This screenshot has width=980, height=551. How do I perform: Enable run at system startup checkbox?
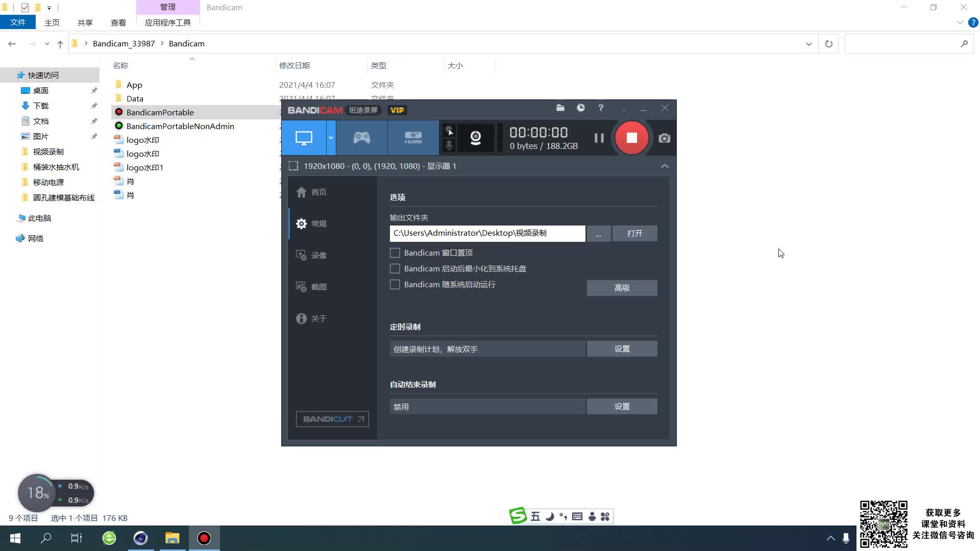(395, 284)
